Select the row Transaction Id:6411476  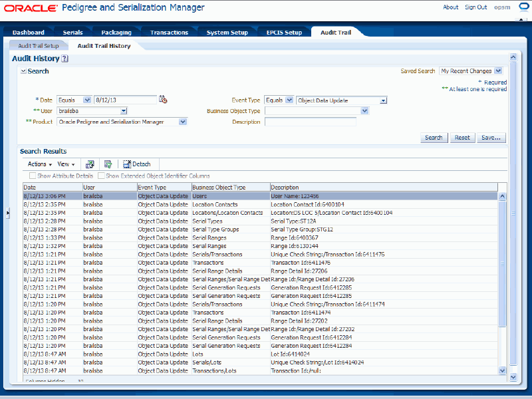click(260, 263)
